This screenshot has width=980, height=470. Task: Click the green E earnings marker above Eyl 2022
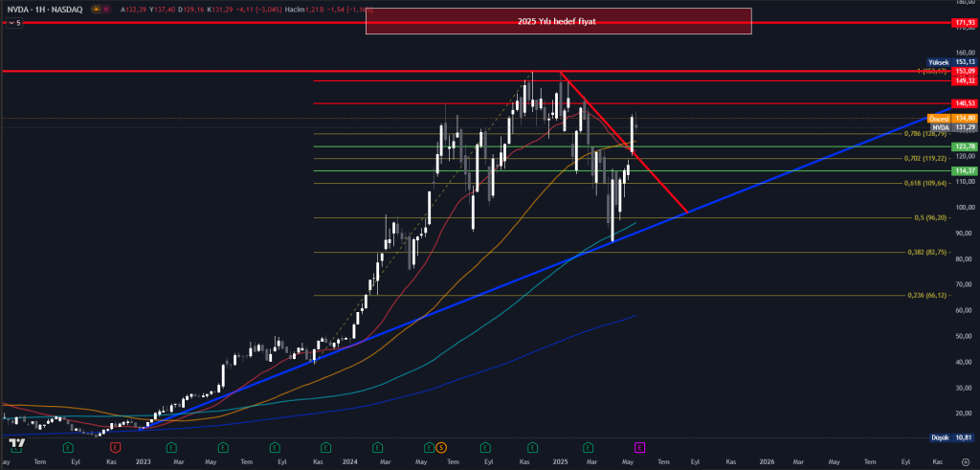click(67, 447)
